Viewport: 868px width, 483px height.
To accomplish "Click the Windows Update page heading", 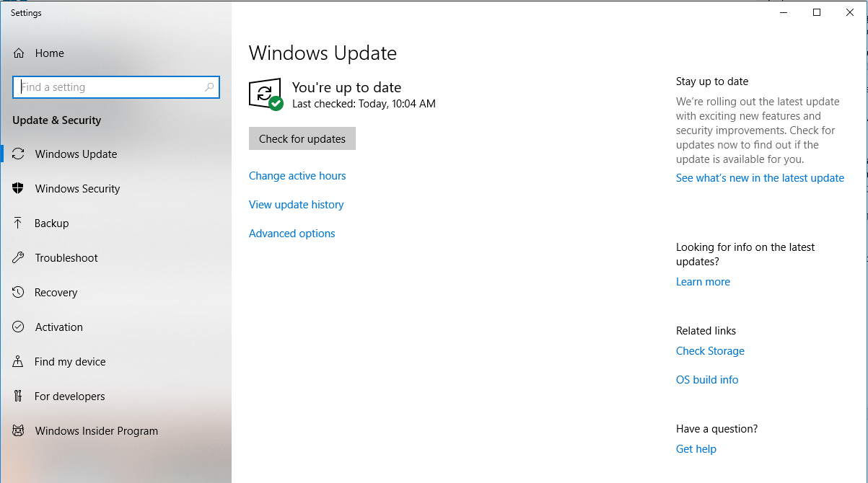I will pyautogui.click(x=323, y=53).
